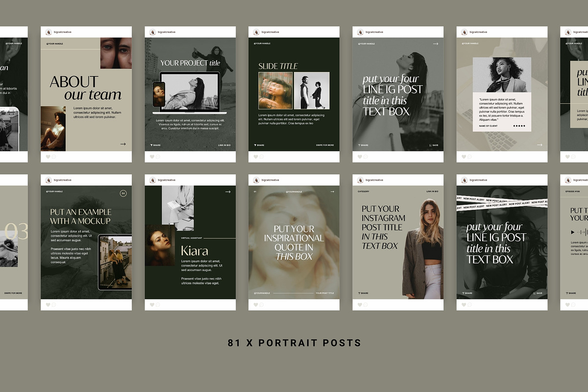Like the Your Project title post with its heart
Screen dimensions: 588x392
click(152, 157)
